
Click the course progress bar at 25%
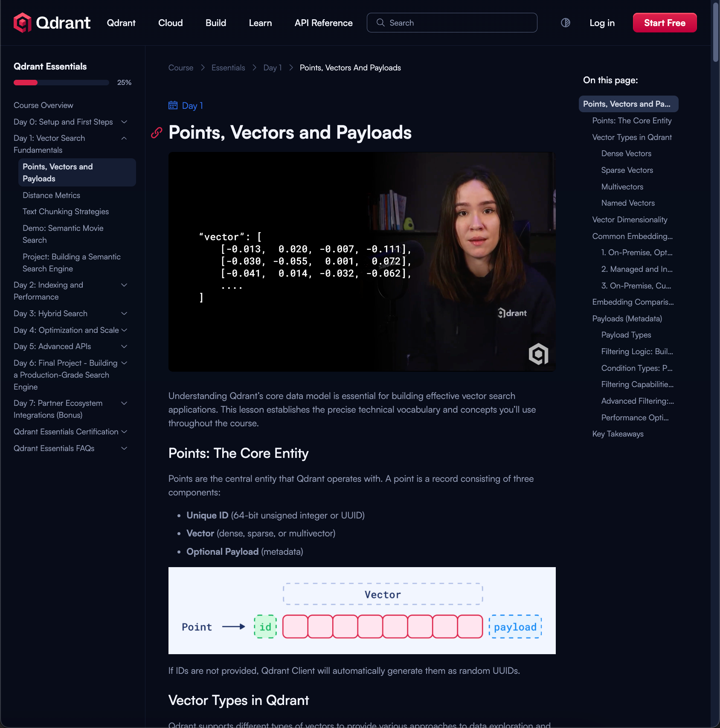(x=61, y=83)
